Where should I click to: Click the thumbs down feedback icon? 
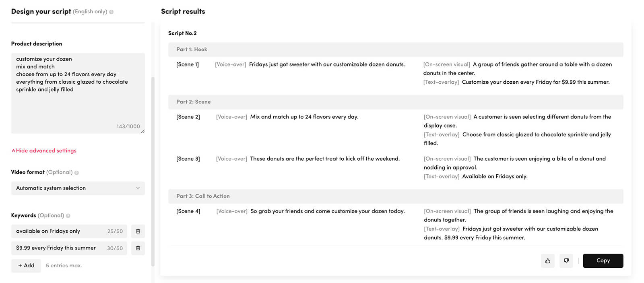(566, 261)
